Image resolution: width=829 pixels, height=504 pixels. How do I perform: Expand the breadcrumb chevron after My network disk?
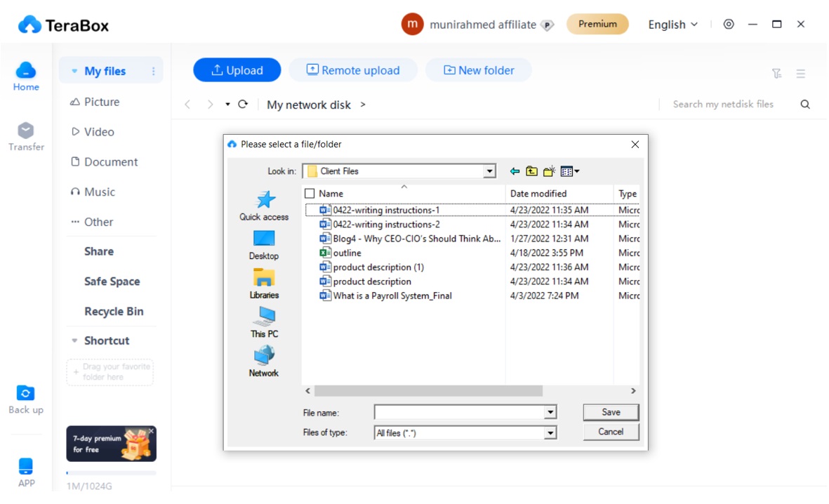pos(363,105)
